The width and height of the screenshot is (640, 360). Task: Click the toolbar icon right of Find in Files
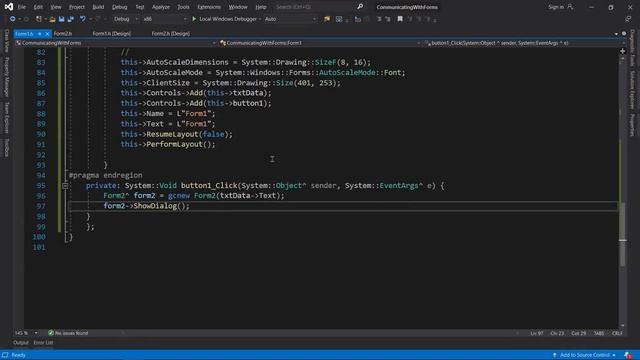point(339,19)
